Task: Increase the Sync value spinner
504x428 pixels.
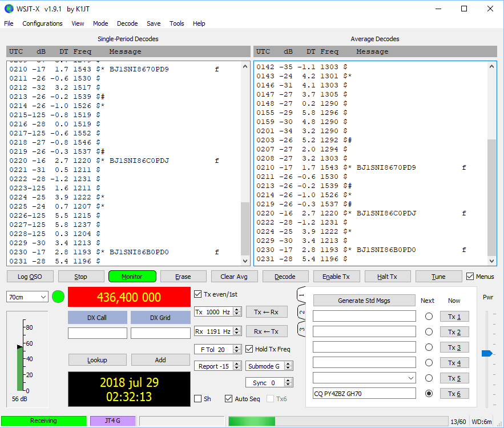Action: [289, 381]
